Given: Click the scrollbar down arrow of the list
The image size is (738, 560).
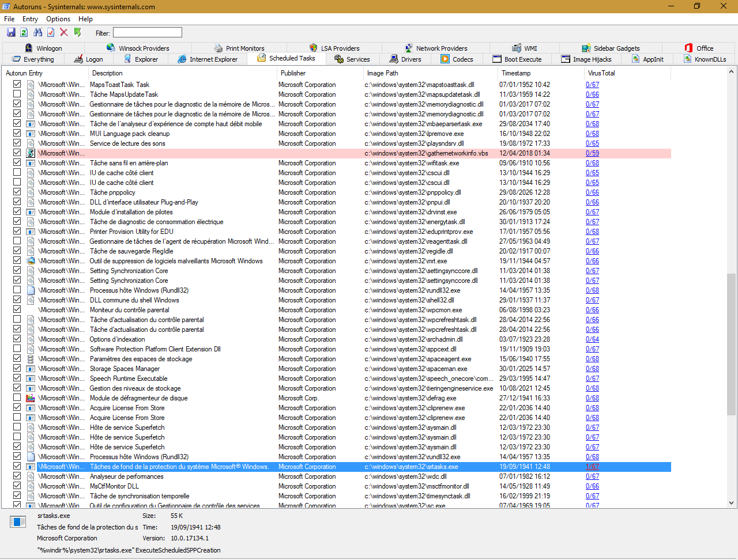Looking at the screenshot, I should pyautogui.click(x=732, y=503).
